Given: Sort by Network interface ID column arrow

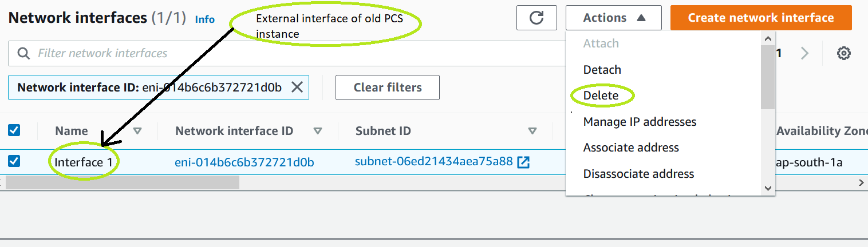Looking at the screenshot, I should pos(318,131).
